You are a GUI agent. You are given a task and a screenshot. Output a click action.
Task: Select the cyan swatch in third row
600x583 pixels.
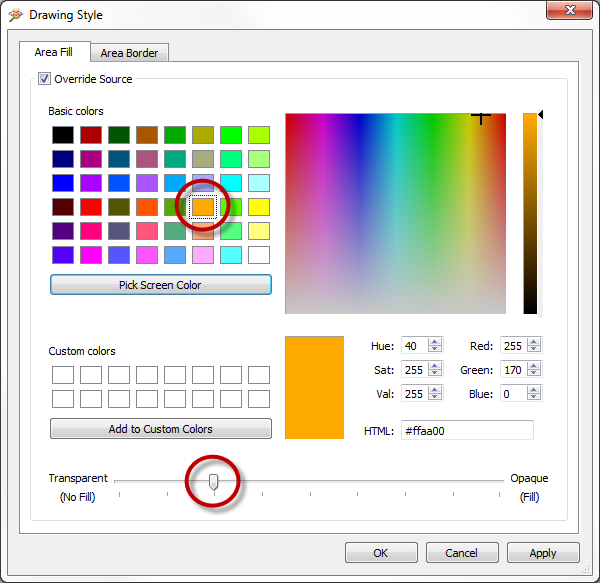coord(231,183)
